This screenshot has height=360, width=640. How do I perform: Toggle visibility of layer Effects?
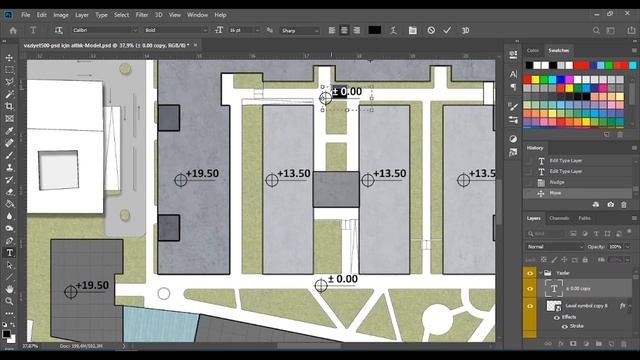point(557,317)
